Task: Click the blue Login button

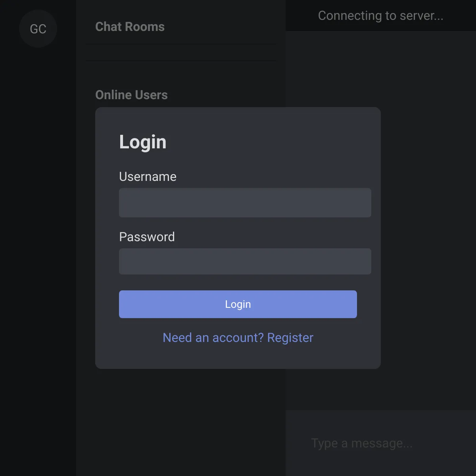Action: click(238, 304)
